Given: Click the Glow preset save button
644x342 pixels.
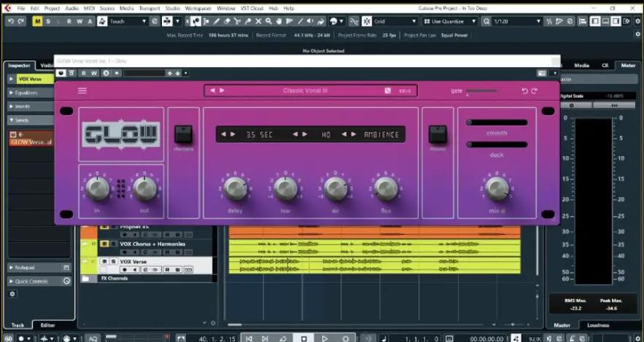Looking at the screenshot, I should coord(405,90).
